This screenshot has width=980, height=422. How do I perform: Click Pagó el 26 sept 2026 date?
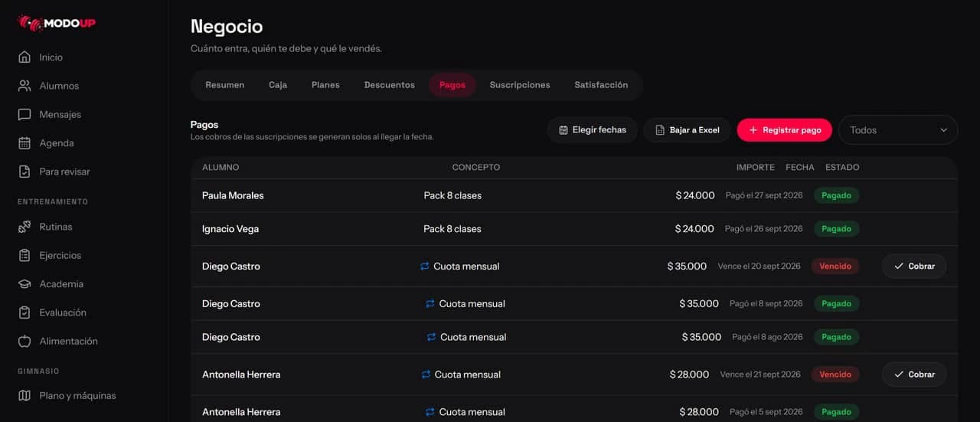(764, 229)
